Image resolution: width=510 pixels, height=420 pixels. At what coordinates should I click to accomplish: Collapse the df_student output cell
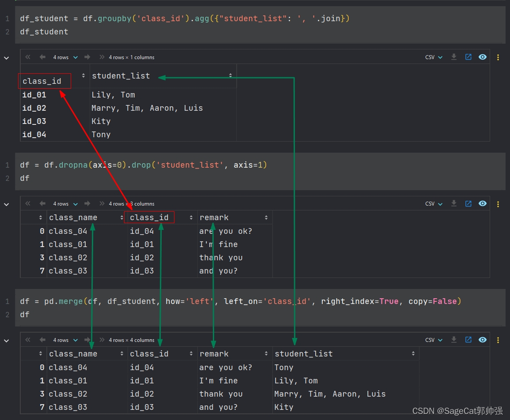pyautogui.click(x=7, y=58)
